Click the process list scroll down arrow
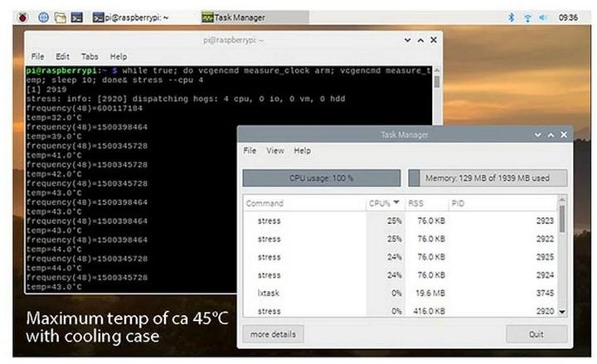The height and width of the screenshot is (364, 597). (562, 312)
